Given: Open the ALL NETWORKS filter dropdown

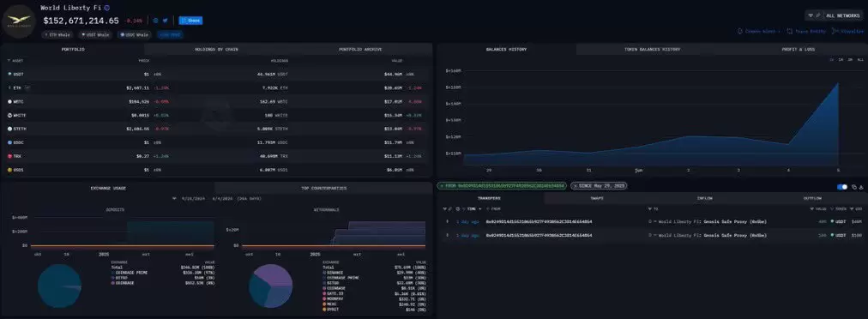Looking at the screenshot, I should pyautogui.click(x=835, y=15).
